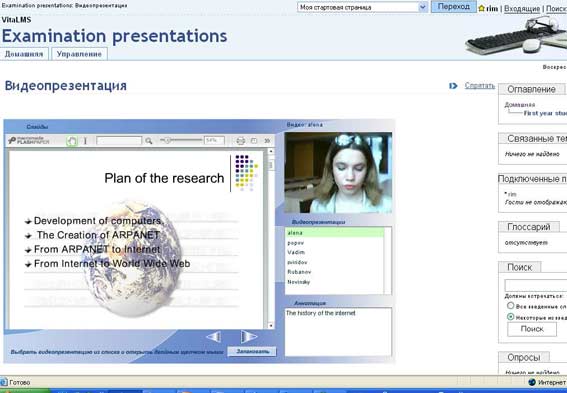The height and width of the screenshot is (393, 567).
Task: Select the hand pan tool in FlashPaper
Action: click(72, 141)
